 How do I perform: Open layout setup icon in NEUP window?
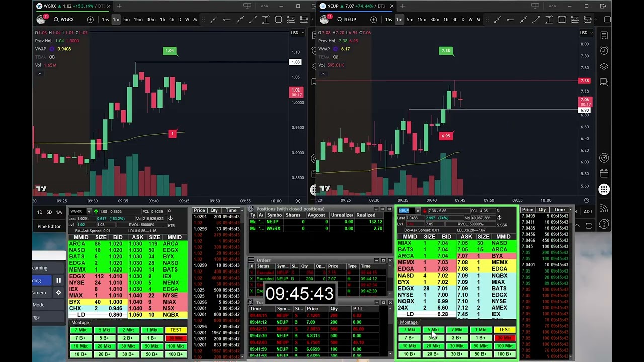click(535, 6)
